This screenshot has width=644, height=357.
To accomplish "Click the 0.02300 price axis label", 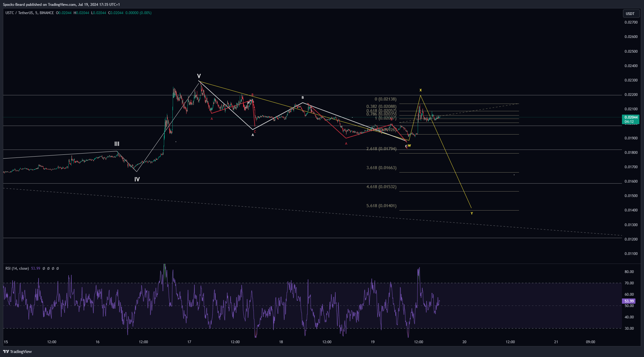I will (x=631, y=80).
